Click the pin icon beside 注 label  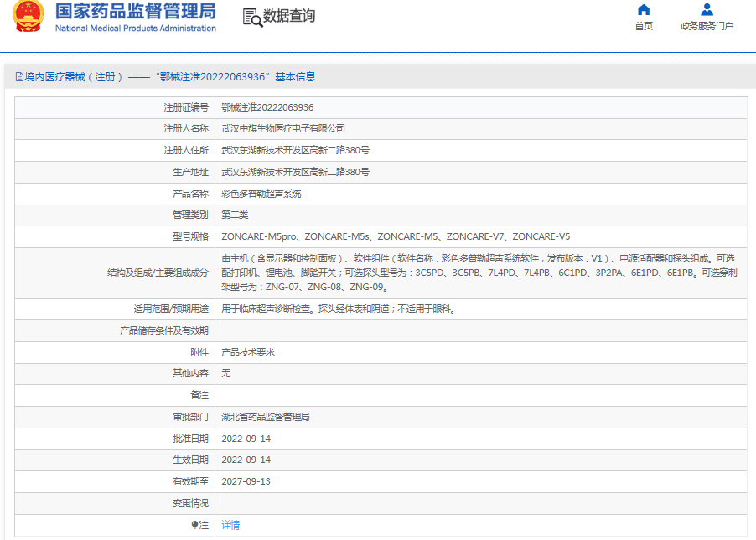pos(195,525)
